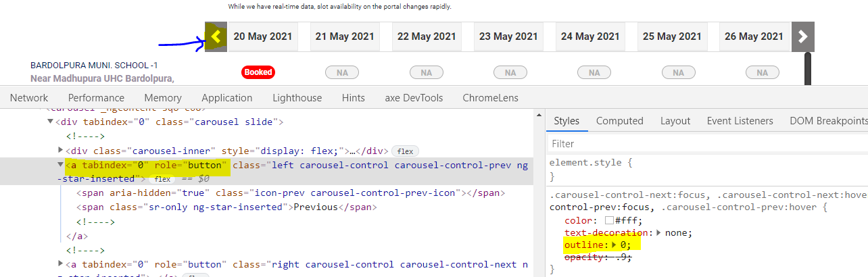Switch to the Application tab
Image resolution: width=868 pixels, height=277 pixels.
click(227, 98)
